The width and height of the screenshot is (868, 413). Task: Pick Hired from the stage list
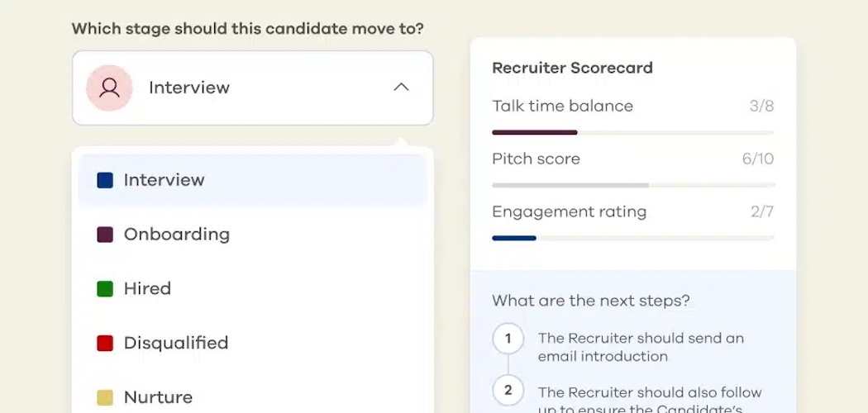click(147, 289)
